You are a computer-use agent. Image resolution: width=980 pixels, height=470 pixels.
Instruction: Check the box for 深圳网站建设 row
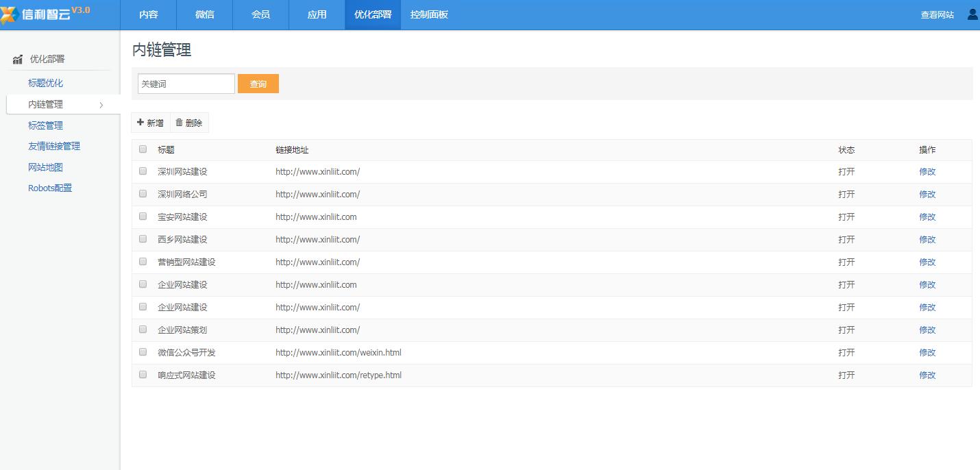click(x=143, y=171)
